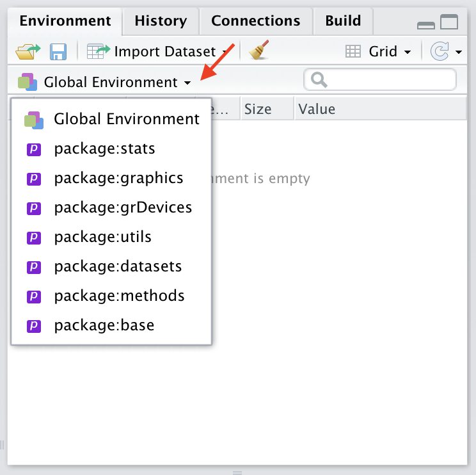Choose package:stats in the environment list
Screen dimensions: 476x475
point(104,149)
